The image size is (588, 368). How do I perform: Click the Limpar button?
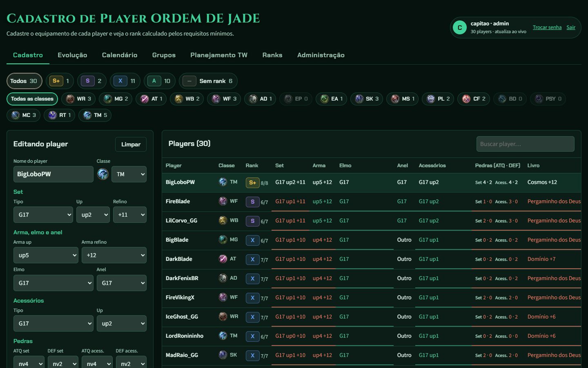tap(131, 144)
